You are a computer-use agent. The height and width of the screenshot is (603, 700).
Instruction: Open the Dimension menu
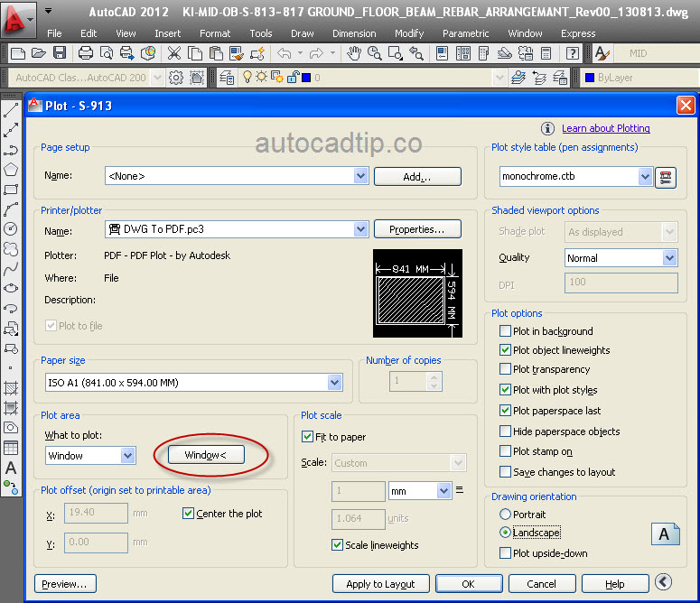[x=354, y=33]
